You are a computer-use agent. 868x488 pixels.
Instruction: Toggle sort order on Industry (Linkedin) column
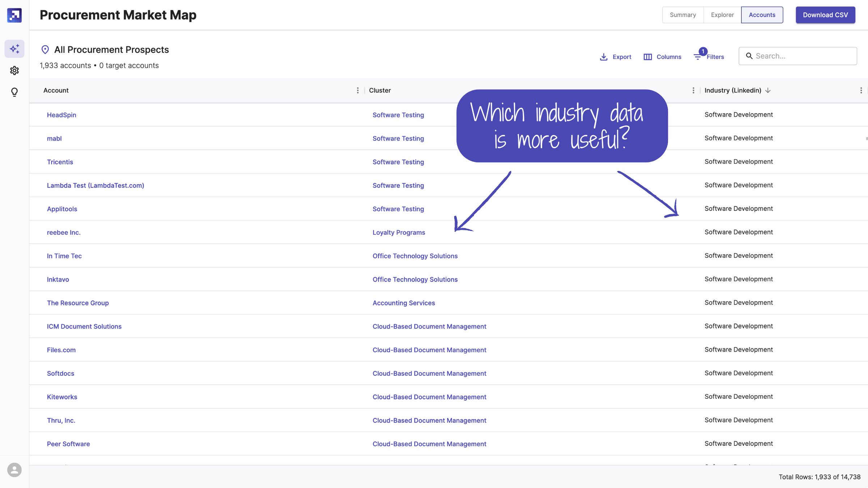coord(768,90)
